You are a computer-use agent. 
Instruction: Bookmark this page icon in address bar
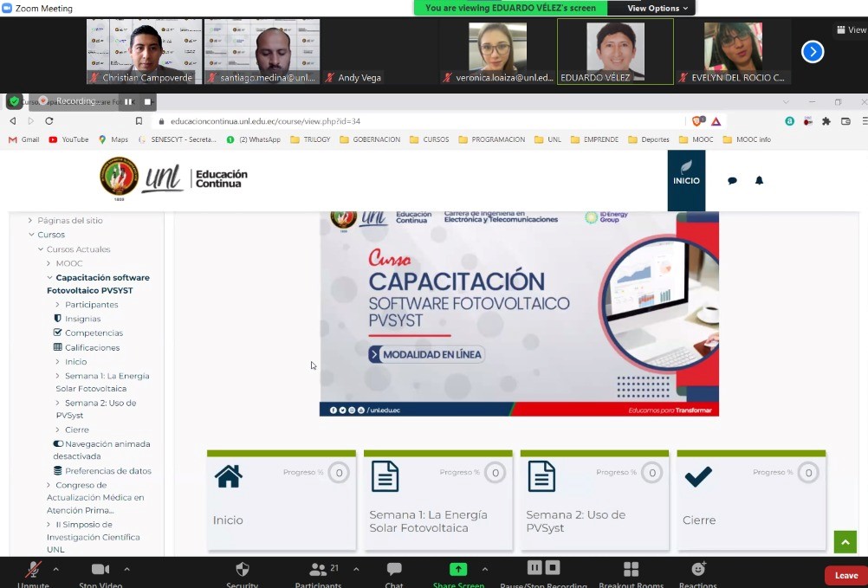(139, 121)
